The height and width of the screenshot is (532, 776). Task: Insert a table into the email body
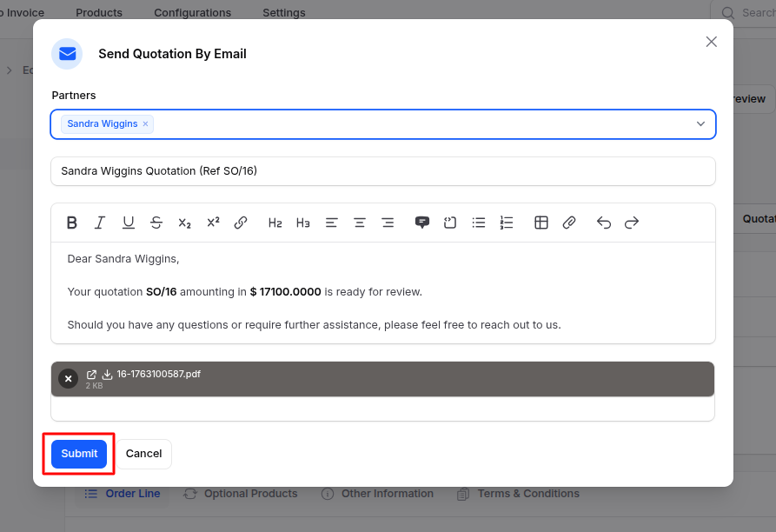[x=541, y=223]
